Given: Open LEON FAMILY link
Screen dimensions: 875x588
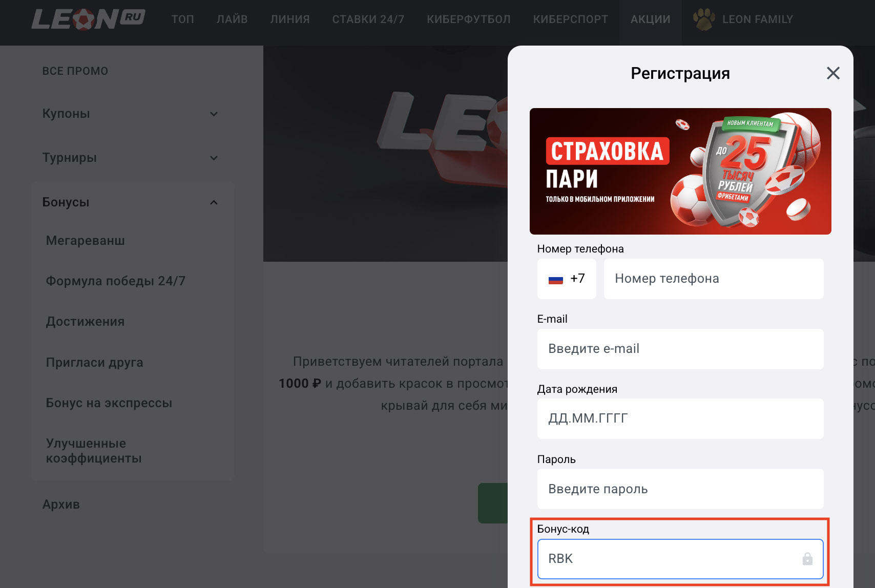Looking at the screenshot, I should (x=758, y=19).
